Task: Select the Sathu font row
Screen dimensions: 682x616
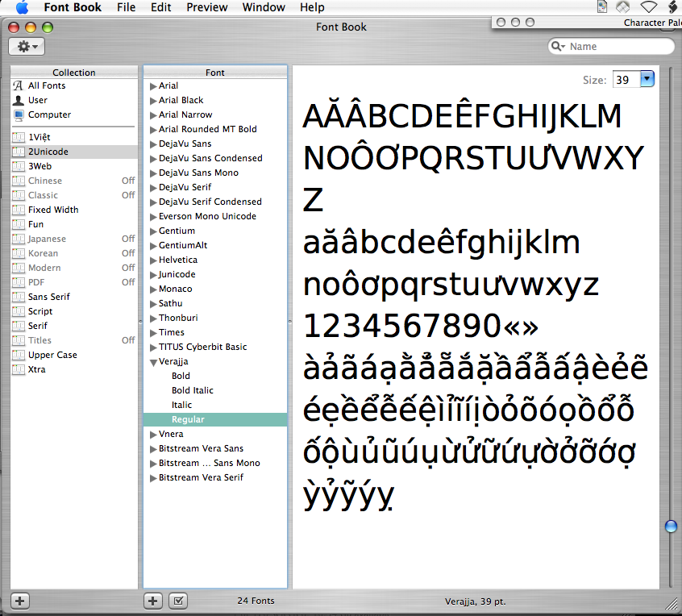Action: pos(215,304)
